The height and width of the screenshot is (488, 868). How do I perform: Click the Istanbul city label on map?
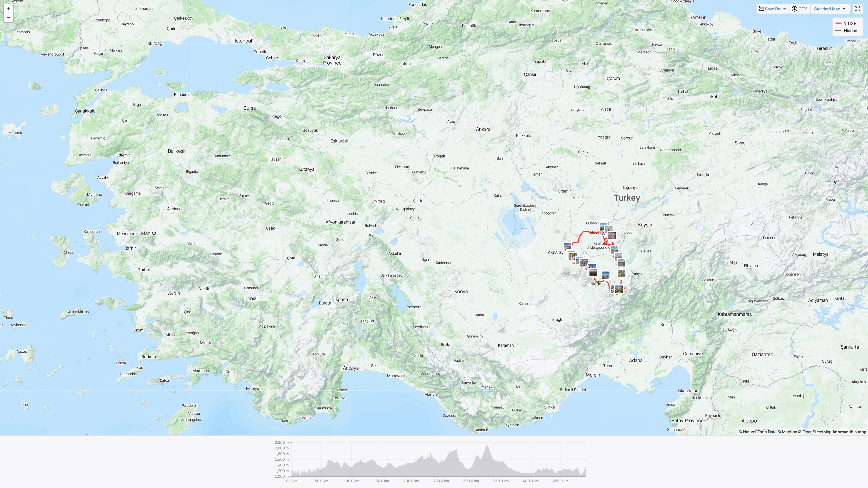click(x=243, y=41)
